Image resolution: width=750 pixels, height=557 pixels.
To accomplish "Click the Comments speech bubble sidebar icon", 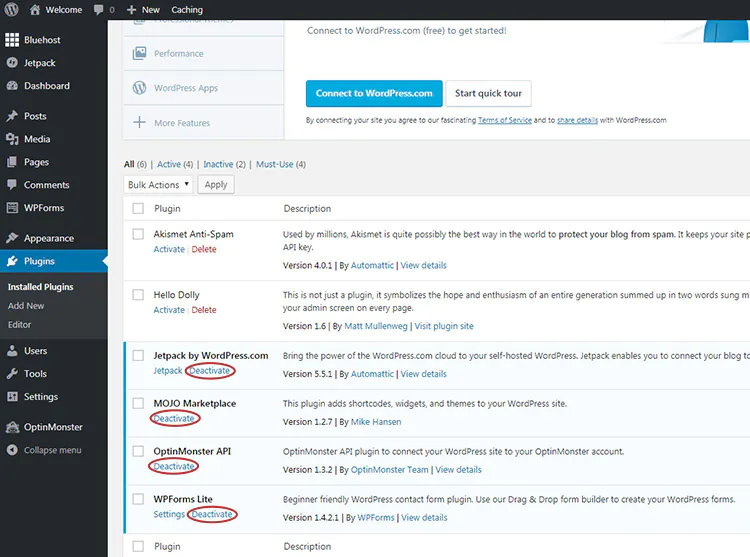I will pos(12,185).
